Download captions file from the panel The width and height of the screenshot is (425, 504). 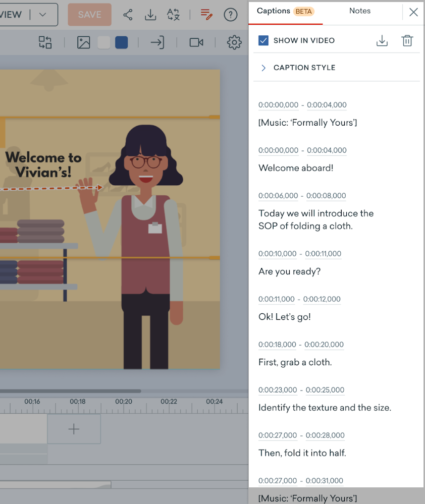coord(382,41)
